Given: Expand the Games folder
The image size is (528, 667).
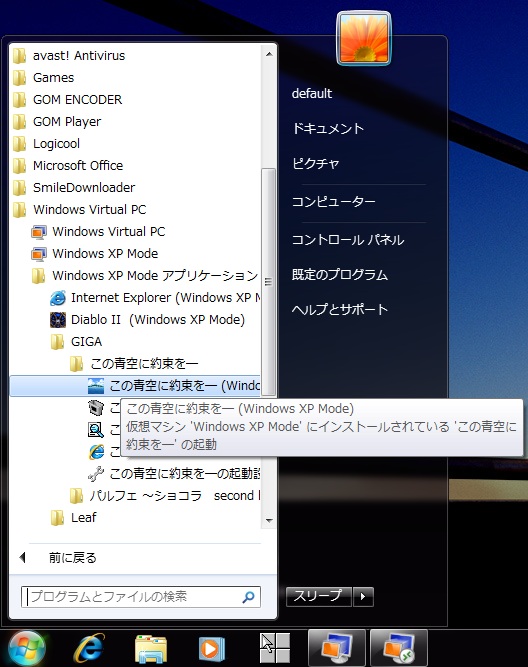Looking at the screenshot, I should [x=44, y=78].
